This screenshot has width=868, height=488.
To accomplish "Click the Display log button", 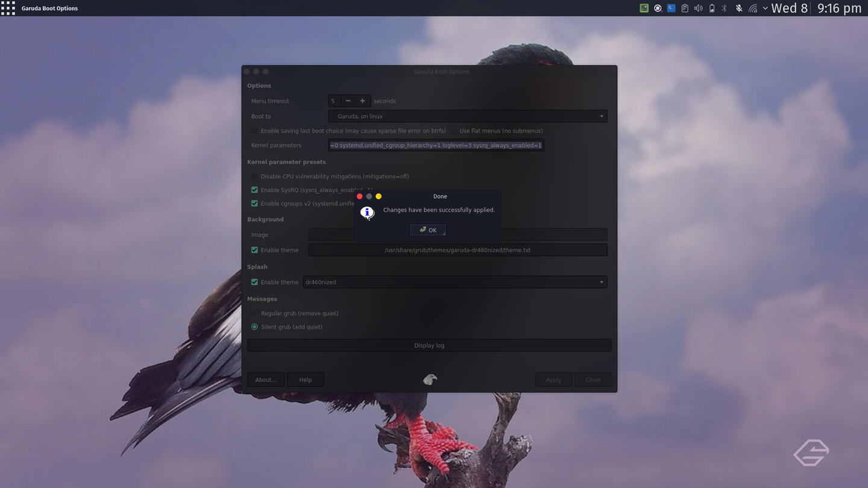I will (429, 345).
